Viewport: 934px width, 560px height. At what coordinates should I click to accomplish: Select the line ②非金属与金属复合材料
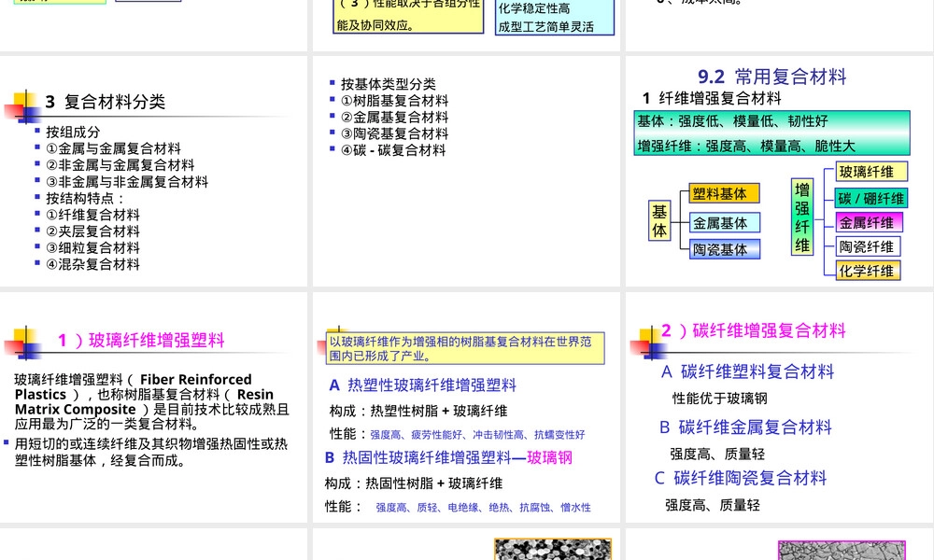click(120, 165)
